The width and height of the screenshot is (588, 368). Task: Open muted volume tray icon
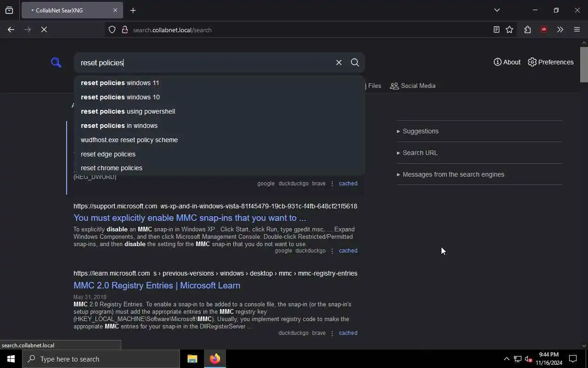(x=528, y=359)
